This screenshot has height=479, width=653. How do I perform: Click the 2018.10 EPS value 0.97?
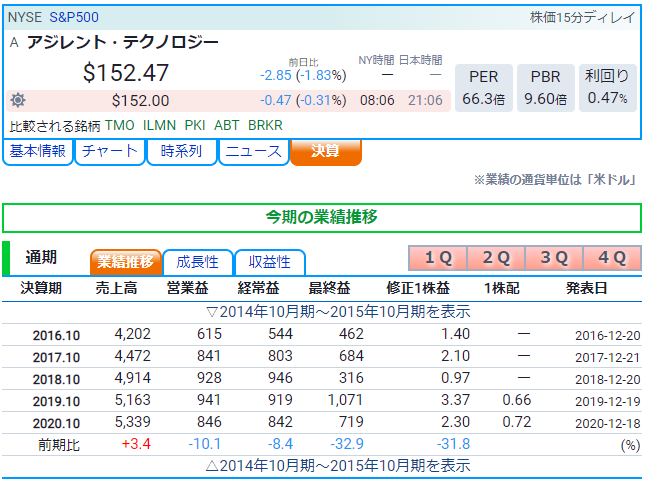(x=455, y=378)
